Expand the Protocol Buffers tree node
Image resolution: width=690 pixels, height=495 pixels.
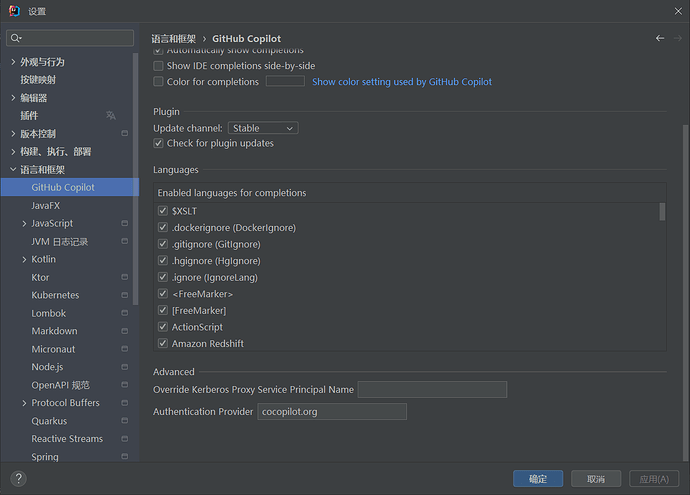(24, 403)
